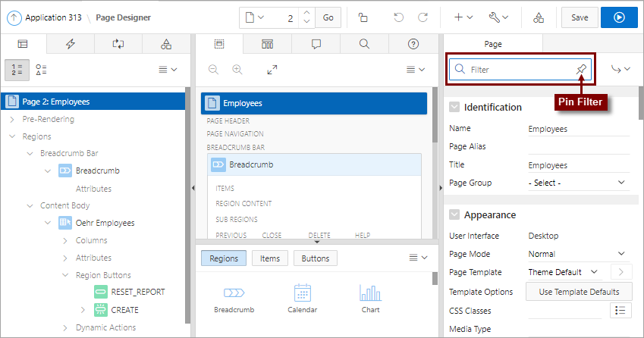The height and width of the screenshot is (338, 644).
Task: Switch to the Help tab
Action: (x=413, y=44)
